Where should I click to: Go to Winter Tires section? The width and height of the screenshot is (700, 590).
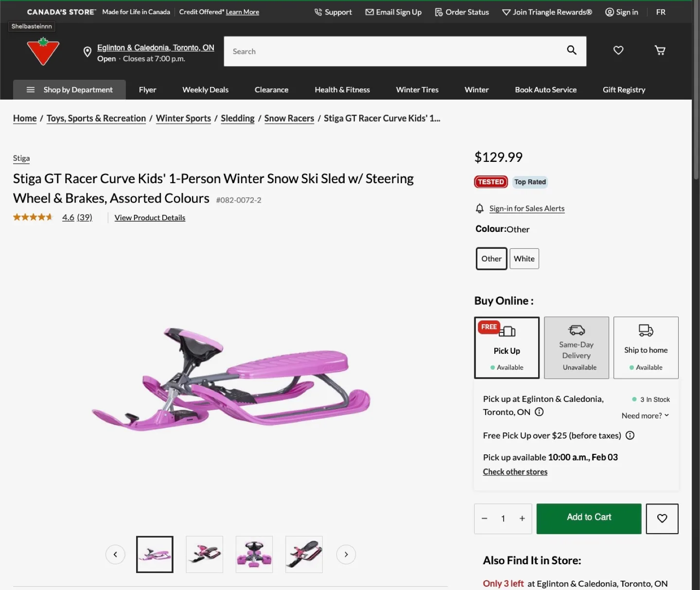417,90
